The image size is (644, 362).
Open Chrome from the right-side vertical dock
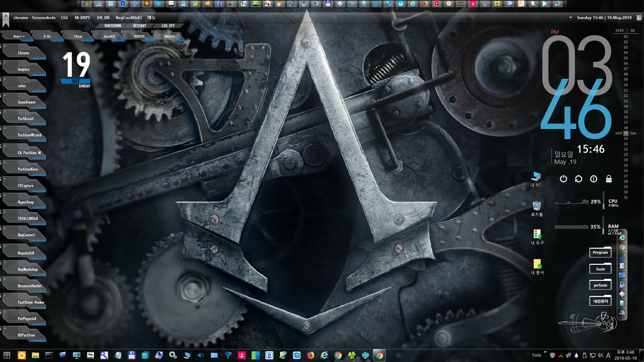622,247
